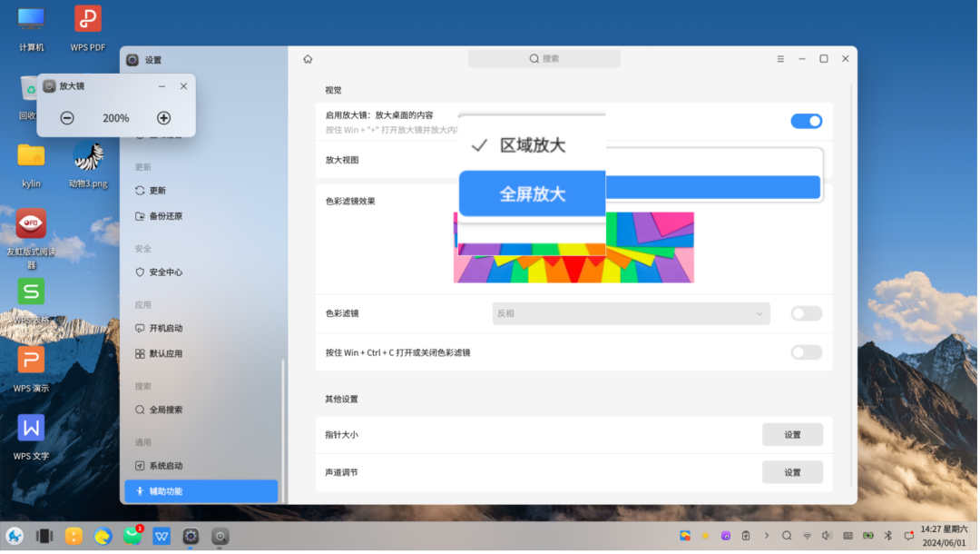Click the 搜索 search field
Image resolution: width=980 pixels, height=554 pixels.
click(544, 59)
